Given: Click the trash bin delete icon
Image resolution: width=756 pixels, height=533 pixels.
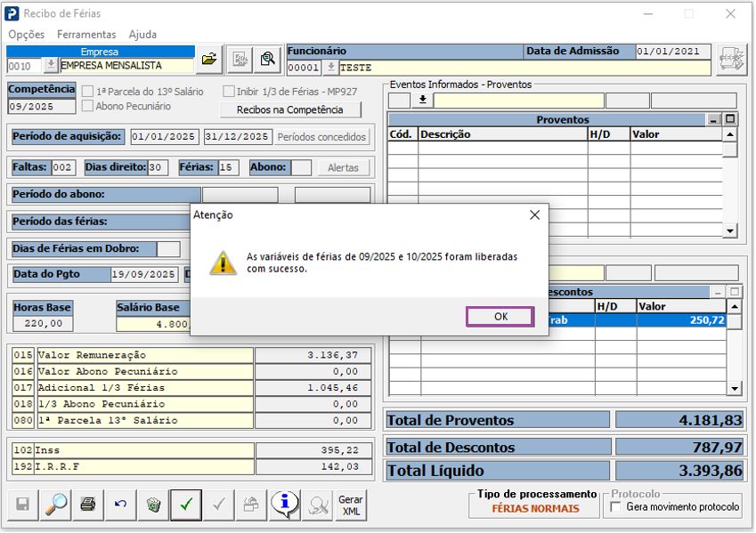Looking at the screenshot, I should (153, 505).
